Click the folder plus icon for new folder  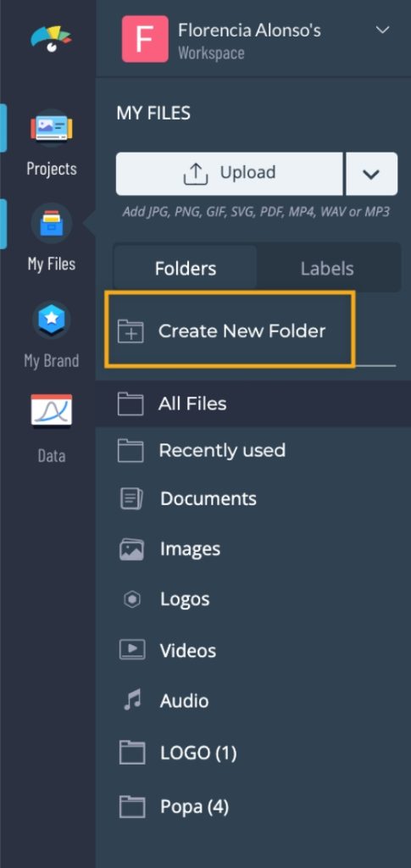[131, 331]
